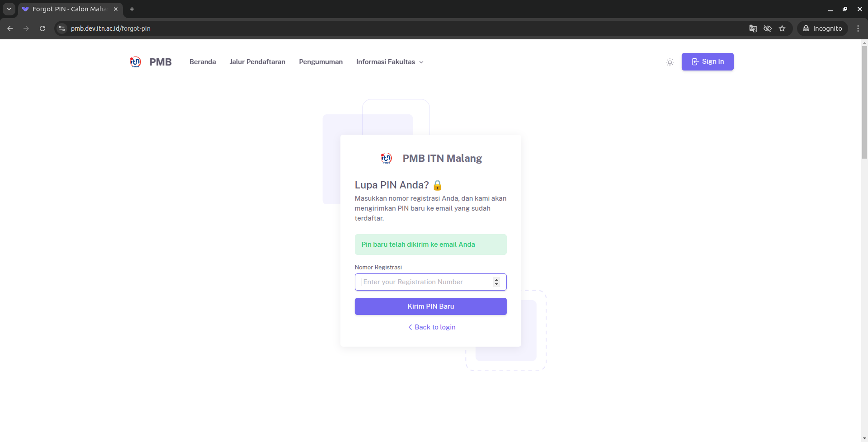The width and height of the screenshot is (868, 442).
Task: Click the Sign In button
Action: point(708,61)
